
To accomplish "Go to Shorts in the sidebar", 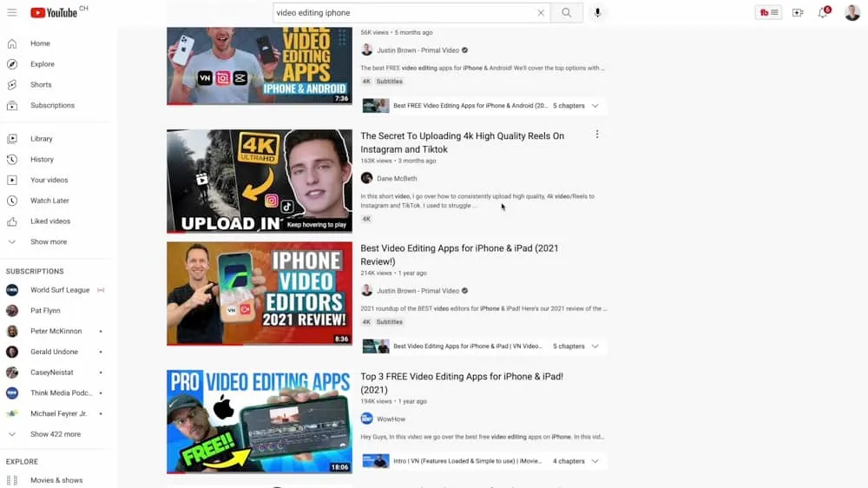I will pos(41,85).
